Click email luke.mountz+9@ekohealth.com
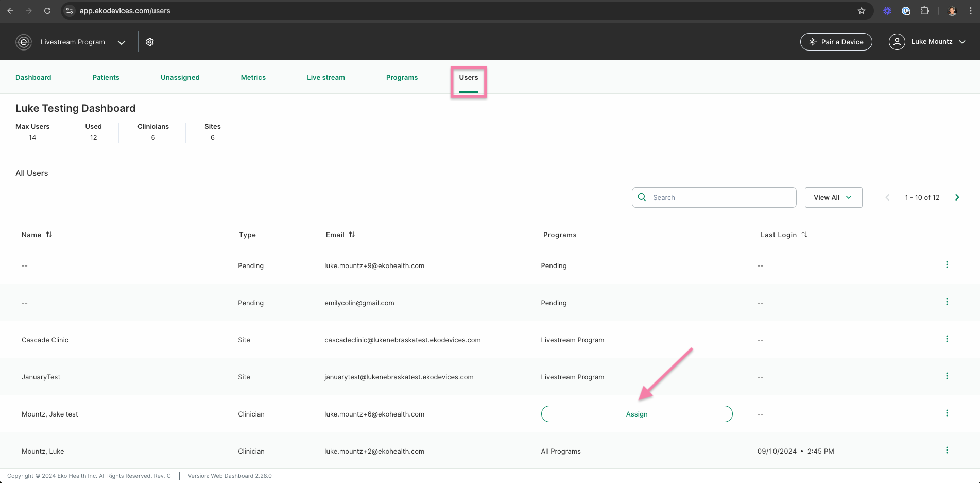 click(x=374, y=265)
